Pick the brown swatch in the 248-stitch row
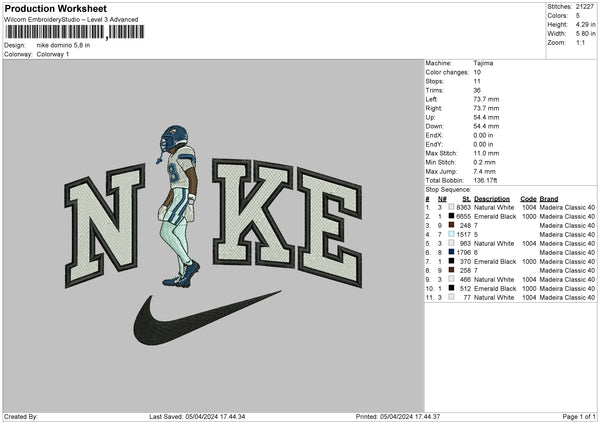Screen dimensions: 600x424 (451, 225)
